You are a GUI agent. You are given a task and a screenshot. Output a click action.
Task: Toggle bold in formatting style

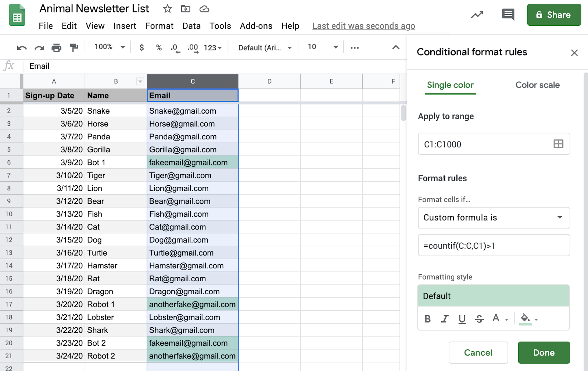[x=427, y=319]
